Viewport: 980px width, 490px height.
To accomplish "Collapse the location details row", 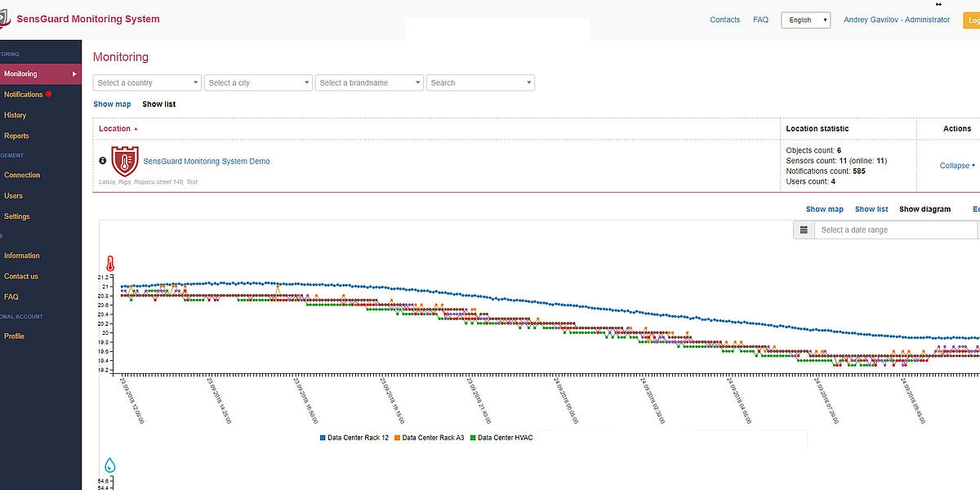I will pyautogui.click(x=957, y=166).
